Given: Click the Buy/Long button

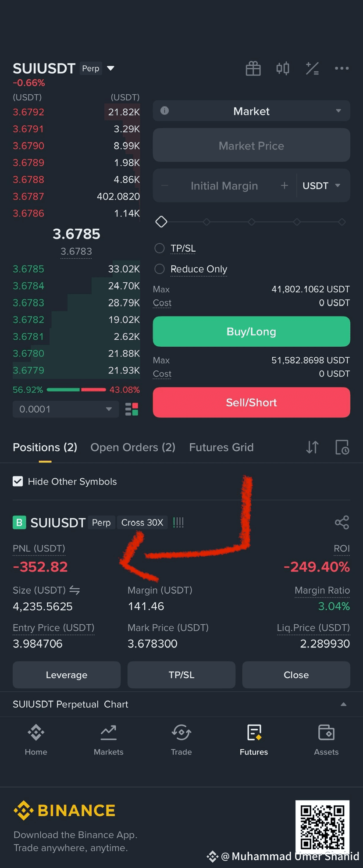Looking at the screenshot, I should 251,331.
